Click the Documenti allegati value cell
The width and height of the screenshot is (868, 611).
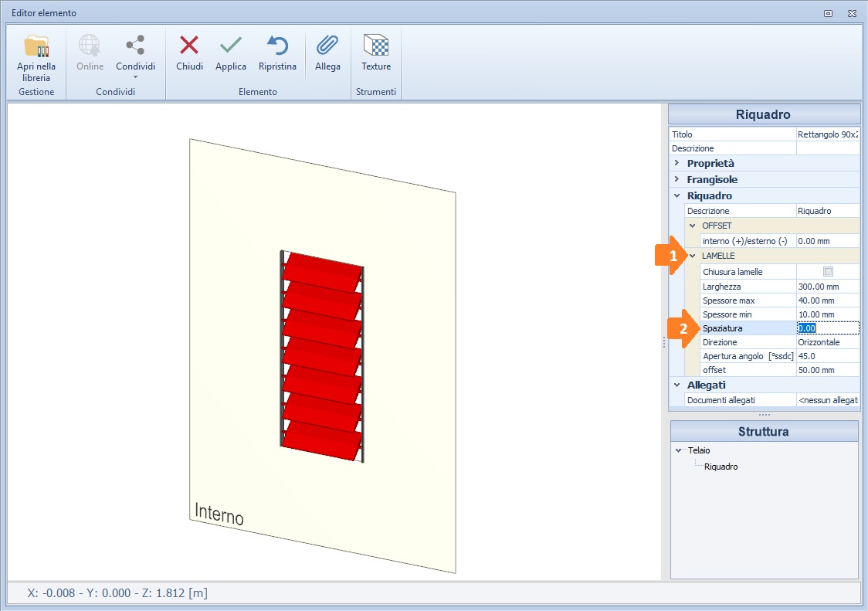point(827,400)
